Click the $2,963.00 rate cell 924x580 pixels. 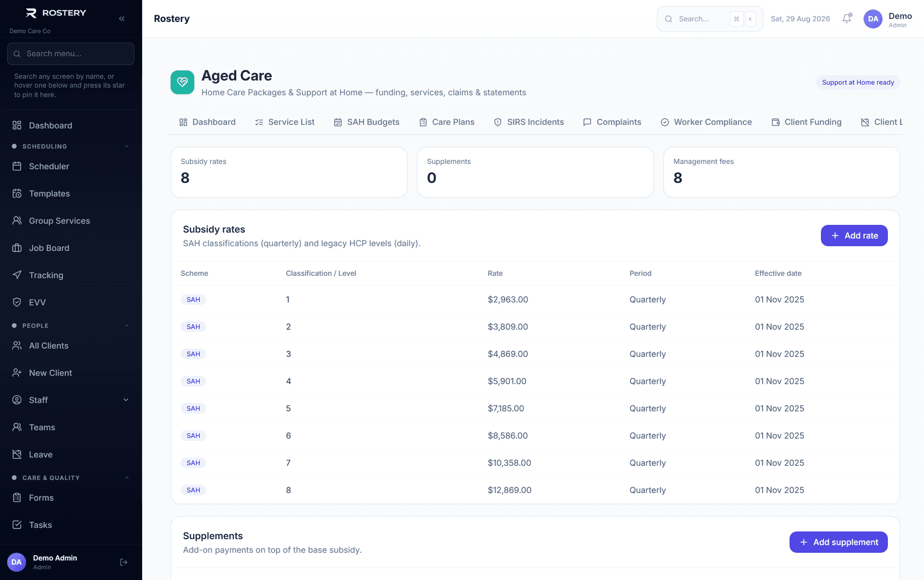click(508, 299)
